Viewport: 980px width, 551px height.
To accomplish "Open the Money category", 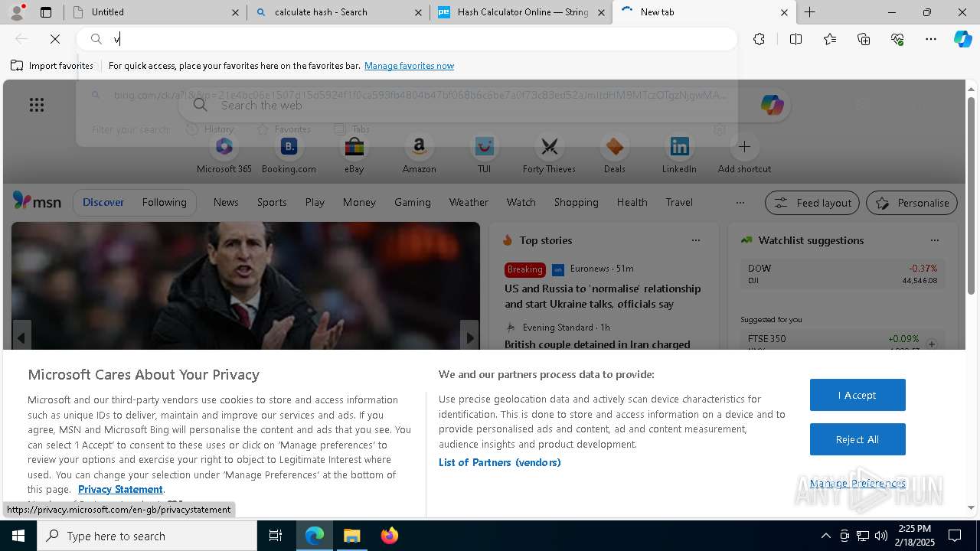I will [x=359, y=202].
